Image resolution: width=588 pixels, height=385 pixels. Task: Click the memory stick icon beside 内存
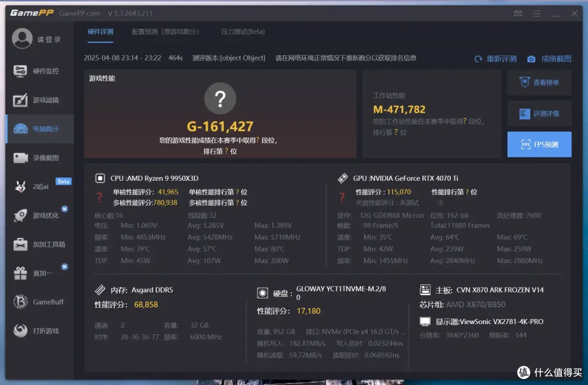pos(100,290)
